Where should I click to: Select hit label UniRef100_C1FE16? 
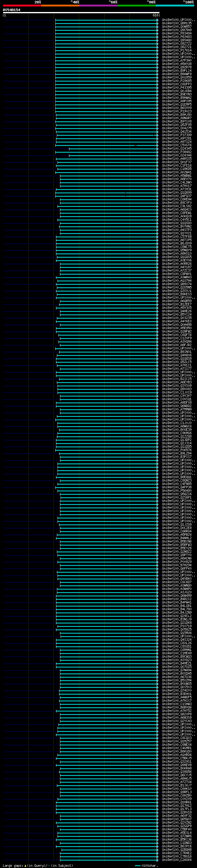coord(177,165)
